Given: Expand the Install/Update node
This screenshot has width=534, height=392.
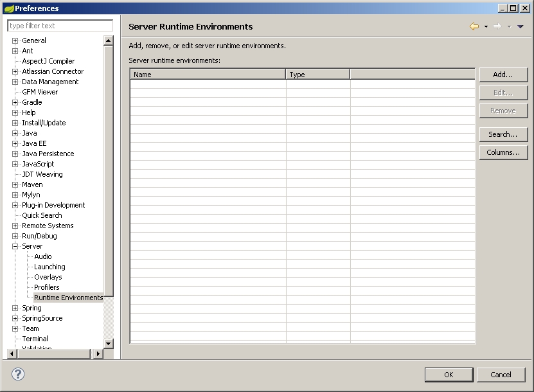Looking at the screenshot, I should [15, 123].
